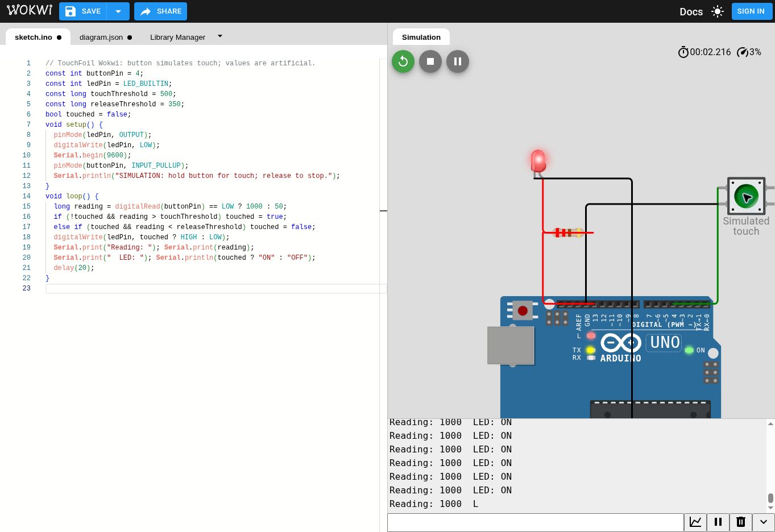Click the "delay(20);" code line
Image resolution: width=775 pixels, height=532 pixels.
point(74,268)
